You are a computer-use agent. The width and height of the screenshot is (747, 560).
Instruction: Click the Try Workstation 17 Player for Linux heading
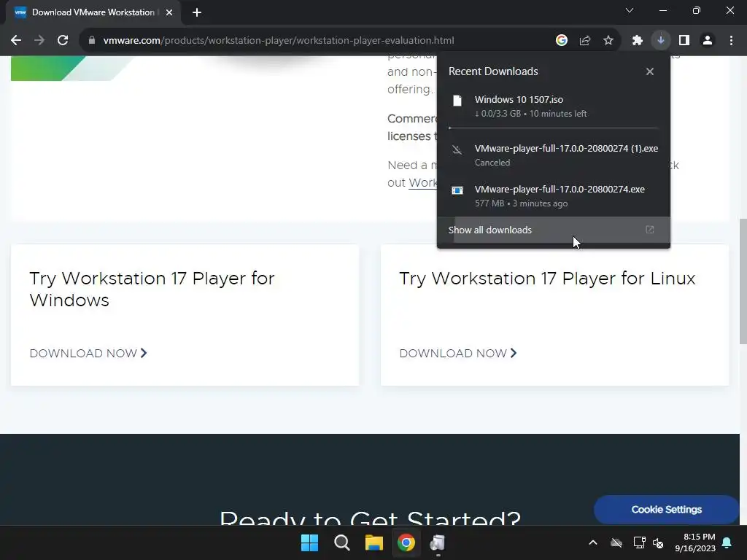(x=547, y=278)
